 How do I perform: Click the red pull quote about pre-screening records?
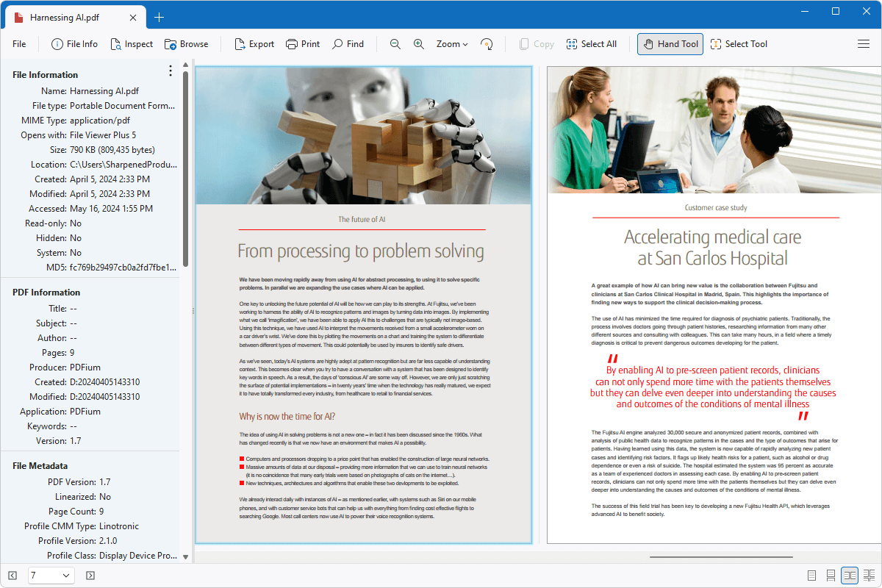pos(713,387)
